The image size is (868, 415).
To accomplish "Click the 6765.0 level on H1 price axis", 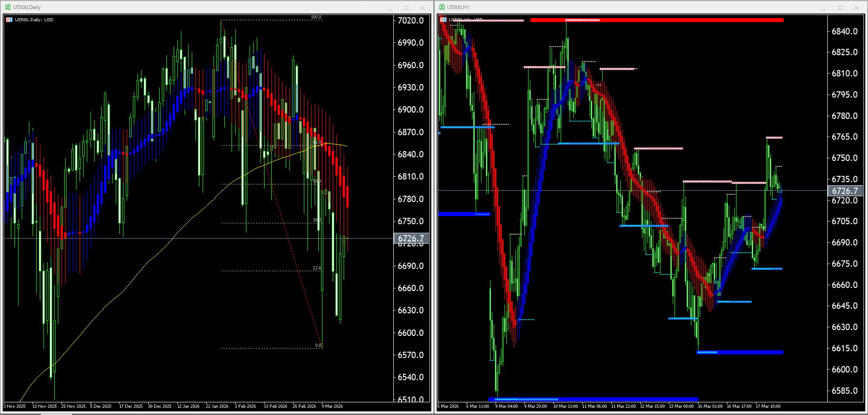I will click(x=844, y=137).
